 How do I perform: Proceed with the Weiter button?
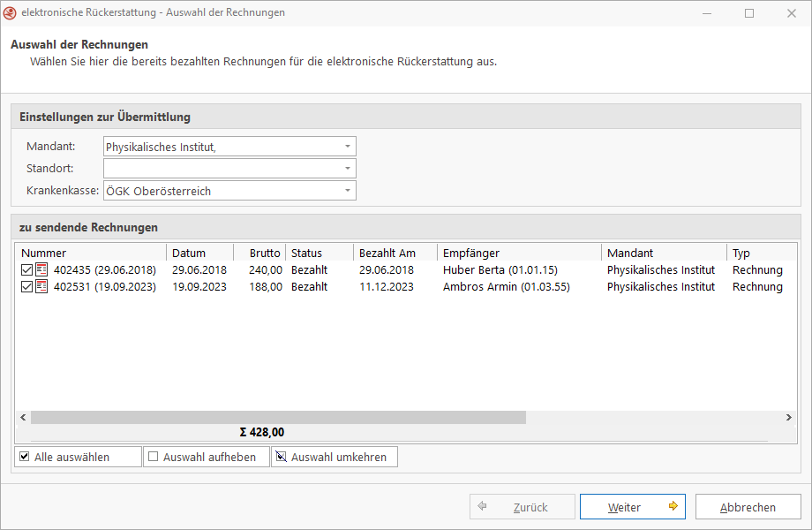point(632,507)
